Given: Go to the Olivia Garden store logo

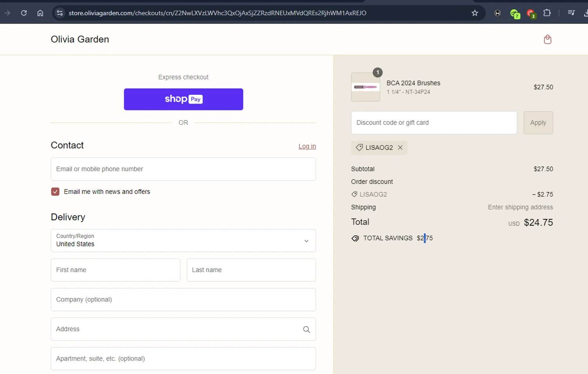Looking at the screenshot, I should pos(80,39).
